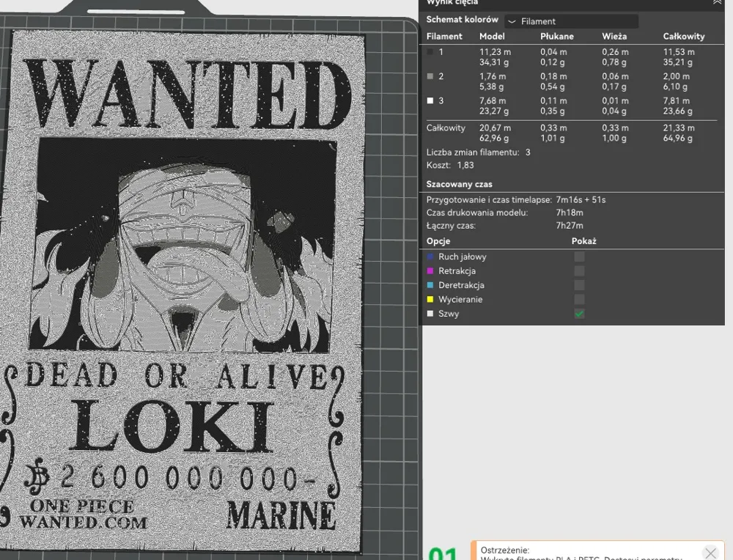Viewport: 733px width, 560px height.
Task: Click filament 2 total 2,00 m
Action: tap(676, 76)
